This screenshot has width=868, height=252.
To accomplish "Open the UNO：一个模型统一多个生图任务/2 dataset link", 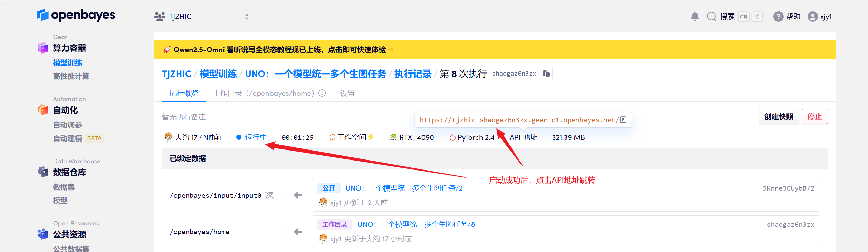I will coord(404,188).
